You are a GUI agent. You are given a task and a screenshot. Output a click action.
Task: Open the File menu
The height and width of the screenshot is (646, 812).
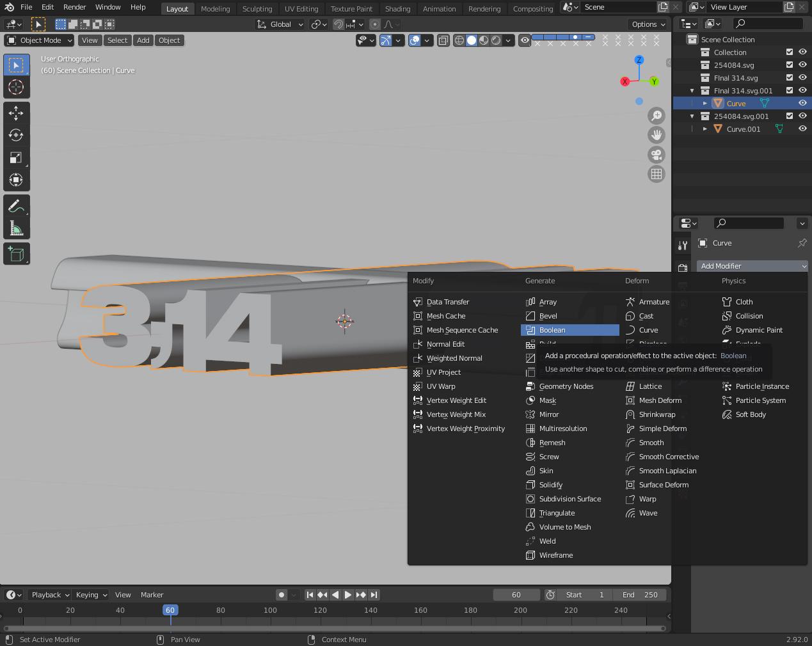[26, 7]
